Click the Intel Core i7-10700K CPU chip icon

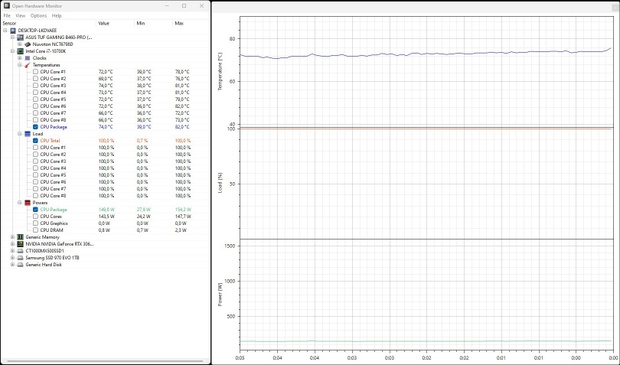pyautogui.click(x=20, y=51)
